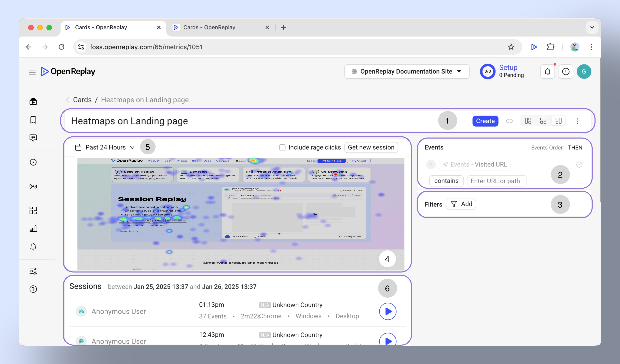This screenshot has height=364, width=620.
Task: Open the contains operator dropdown
Action: pyautogui.click(x=446, y=181)
